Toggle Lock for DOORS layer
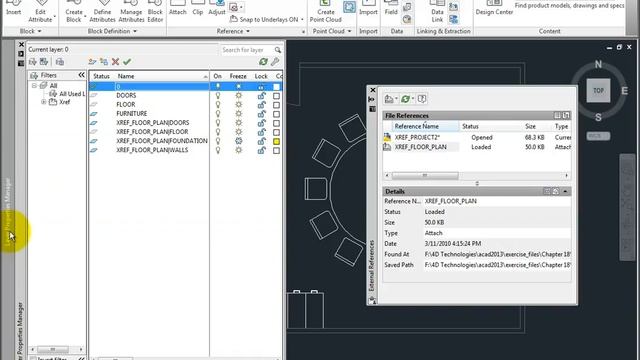This screenshot has height=360, width=640. [x=261, y=96]
